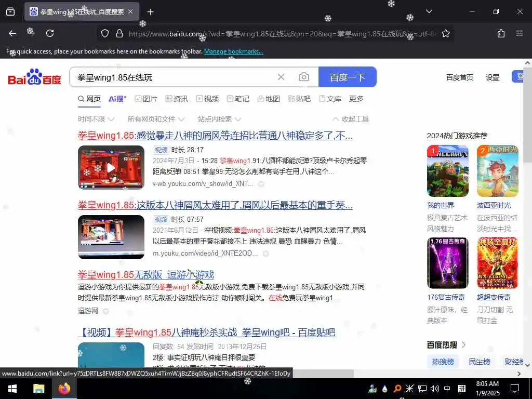Viewport: 532px width, 399px height.
Task: Select the 民生榜 tab
Action: 480,362
